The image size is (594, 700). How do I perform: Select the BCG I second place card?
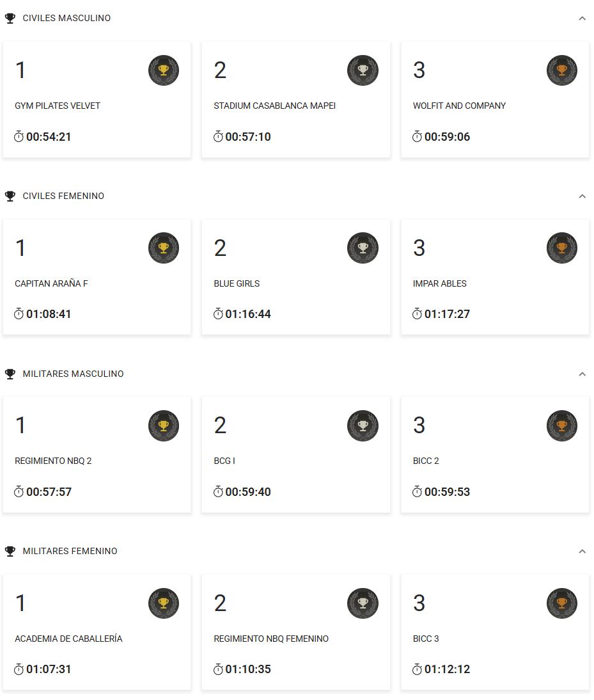click(x=295, y=454)
